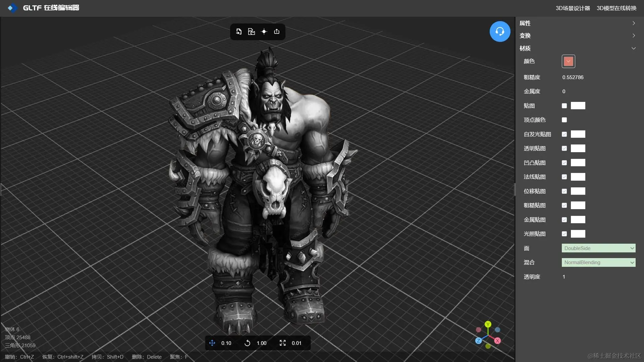Toggle the 贴图 checkbox
This screenshot has height=362, width=644.
(x=564, y=106)
